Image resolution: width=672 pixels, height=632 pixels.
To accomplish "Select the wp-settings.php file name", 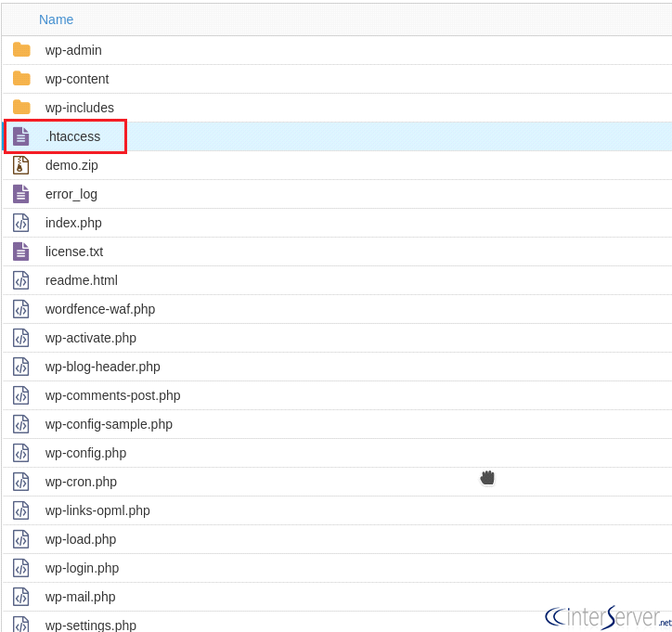I will [91, 626].
